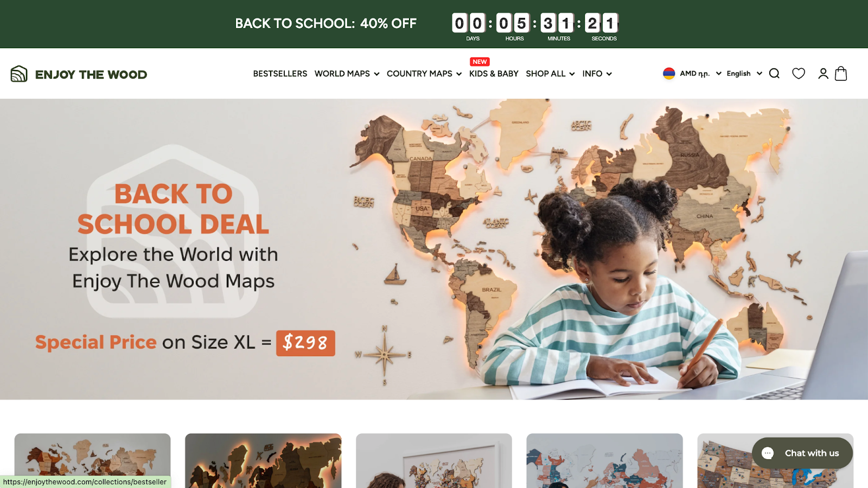Click the NEW badge above Kids & Baby

pyautogui.click(x=480, y=62)
